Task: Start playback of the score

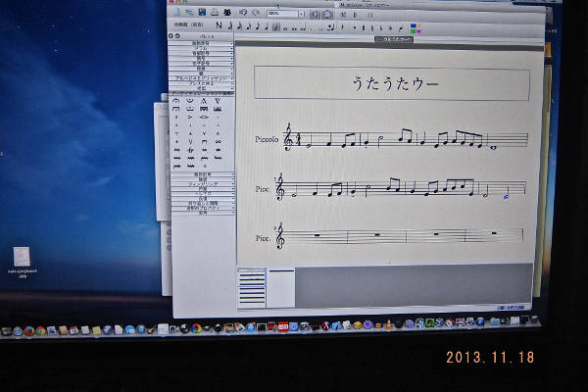Action: pos(355,15)
